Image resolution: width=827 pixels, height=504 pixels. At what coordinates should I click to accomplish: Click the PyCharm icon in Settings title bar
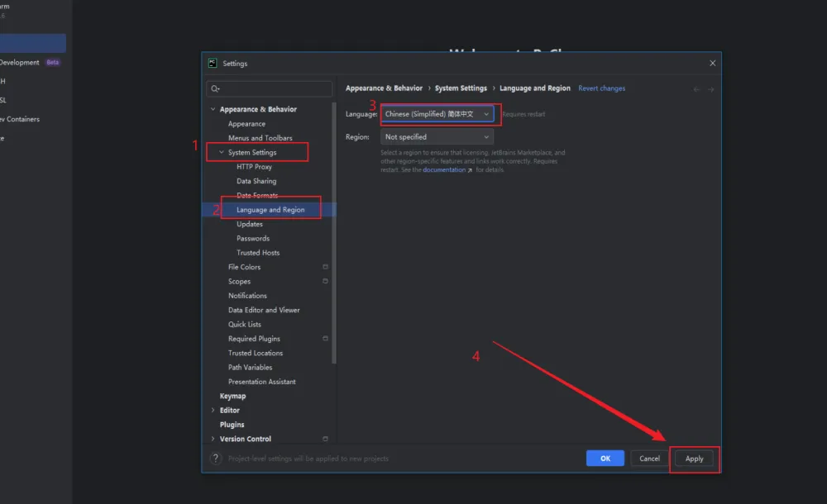tap(213, 64)
